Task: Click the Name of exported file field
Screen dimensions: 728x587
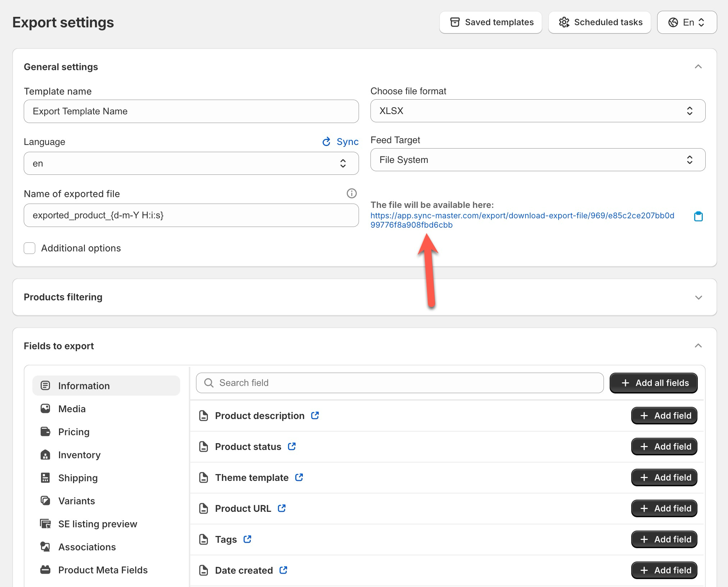Action: tap(191, 215)
